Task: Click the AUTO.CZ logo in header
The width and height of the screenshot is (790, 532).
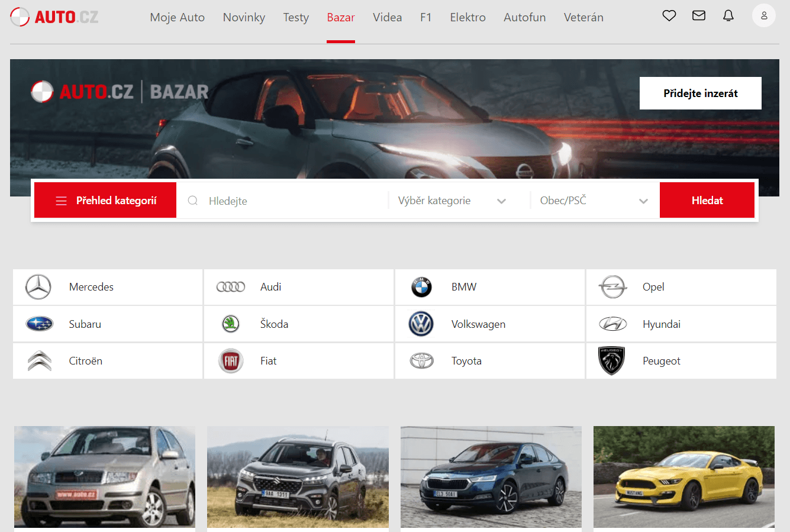Action: pos(54,17)
